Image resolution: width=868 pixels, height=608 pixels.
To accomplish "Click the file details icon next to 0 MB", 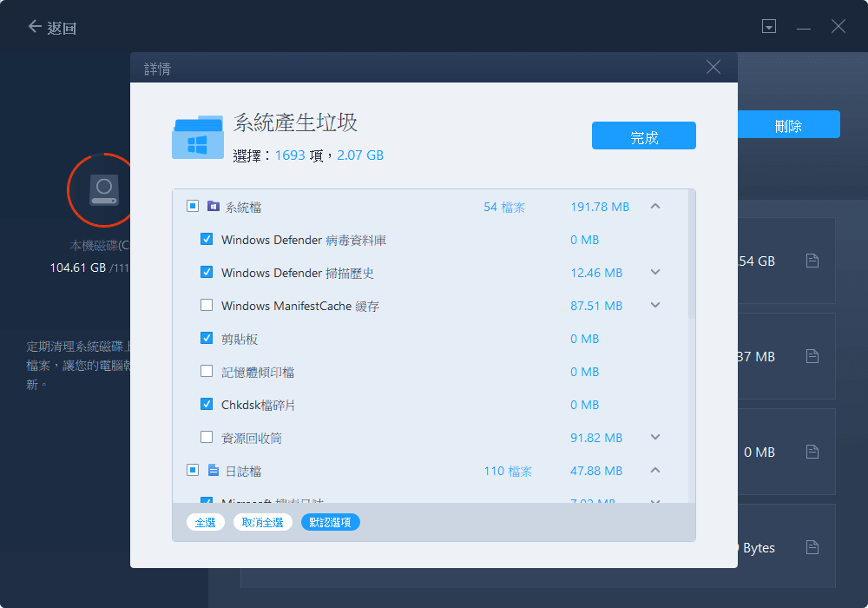I will tap(812, 452).
